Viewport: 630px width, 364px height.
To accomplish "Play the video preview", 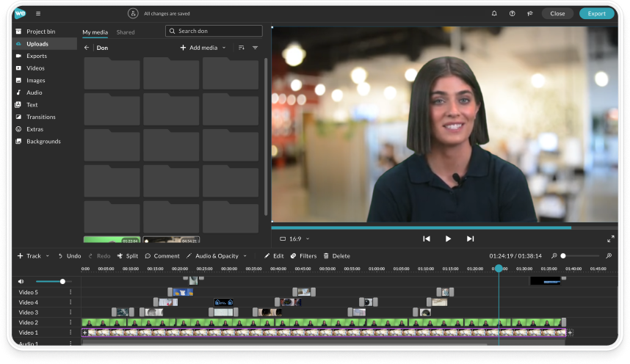I will pos(448,239).
